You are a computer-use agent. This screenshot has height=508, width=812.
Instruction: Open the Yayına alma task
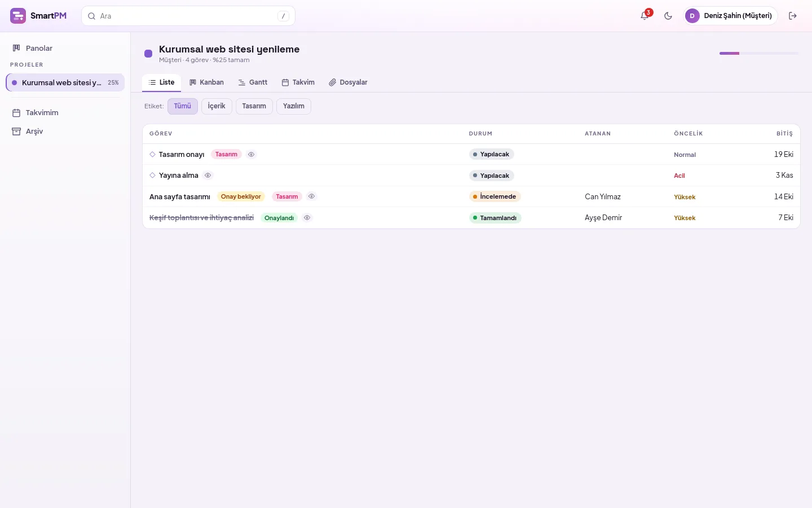coord(179,176)
